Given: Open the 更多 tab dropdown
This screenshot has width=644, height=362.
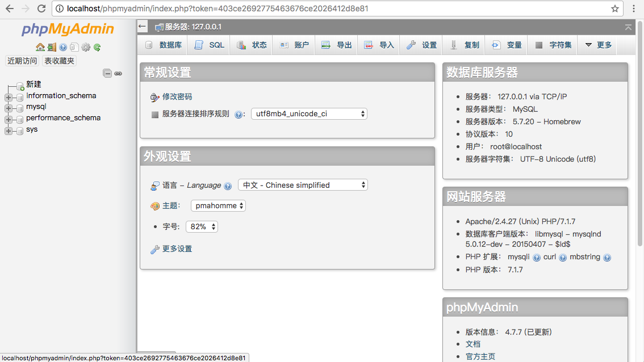Looking at the screenshot, I should pyautogui.click(x=598, y=45).
